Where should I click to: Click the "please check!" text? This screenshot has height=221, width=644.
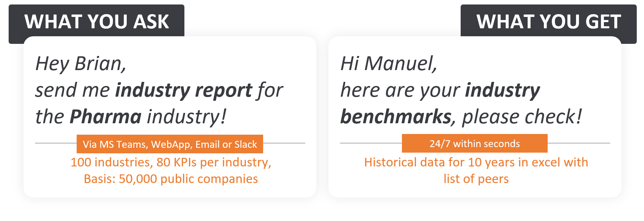pos(522,117)
